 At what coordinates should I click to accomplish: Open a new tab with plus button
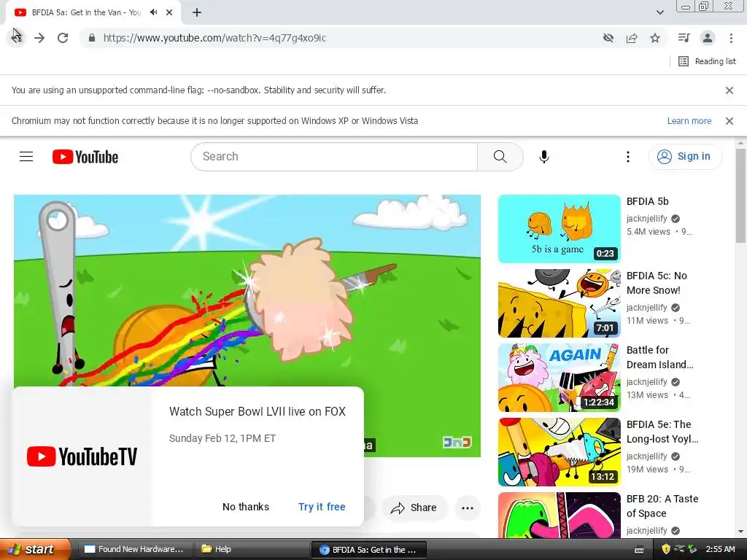coord(197,12)
